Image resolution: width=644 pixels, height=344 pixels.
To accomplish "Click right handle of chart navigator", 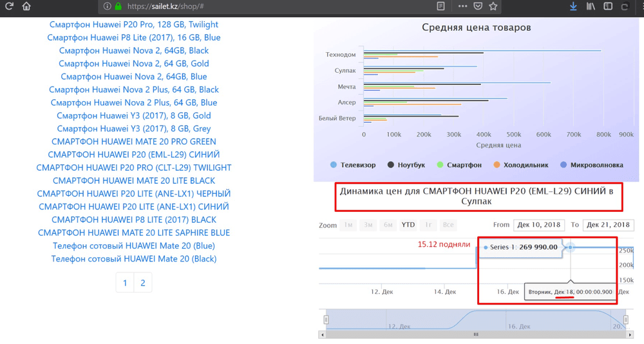I will [625, 320].
